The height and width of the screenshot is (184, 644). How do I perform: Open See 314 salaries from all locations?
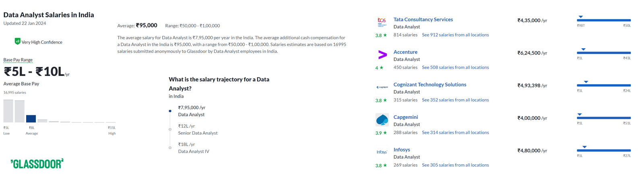(455, 133)
